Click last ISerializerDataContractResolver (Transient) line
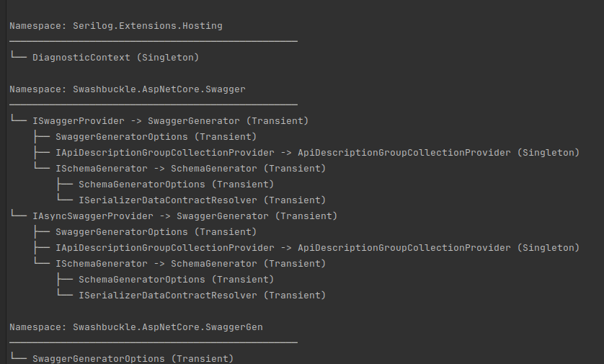Viewport: 604px width, 364px height. [x=203, y=295]
